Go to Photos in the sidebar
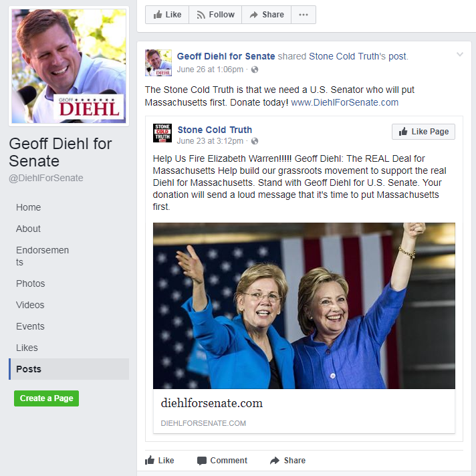Viewport: 476px width, 476px height. click(x=30, y=283)
